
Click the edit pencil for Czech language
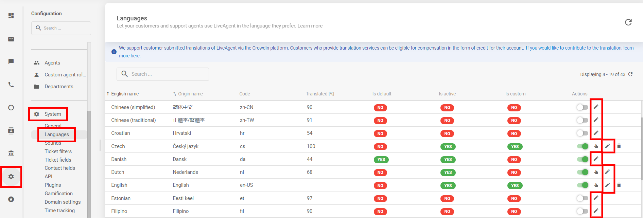pos(607,146)
